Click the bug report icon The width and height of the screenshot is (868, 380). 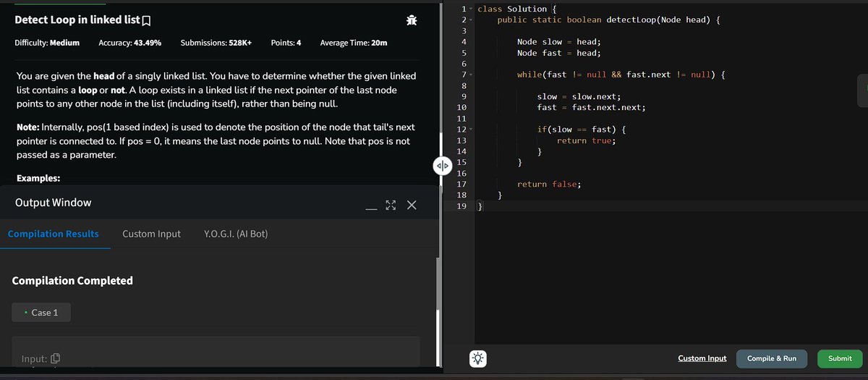click(x=412, y=20)
